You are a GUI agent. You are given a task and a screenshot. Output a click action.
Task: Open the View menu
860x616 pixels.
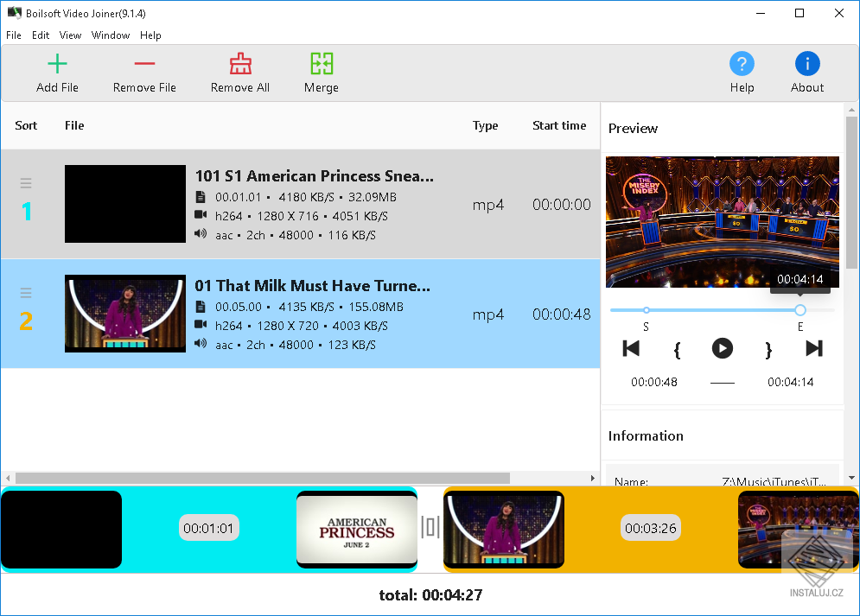point(70,35)
